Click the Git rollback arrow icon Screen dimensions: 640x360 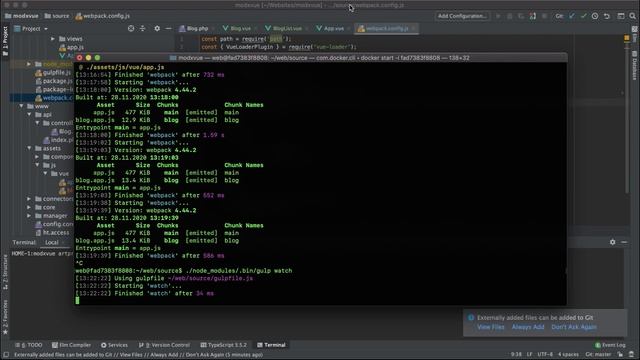(607, 16)
